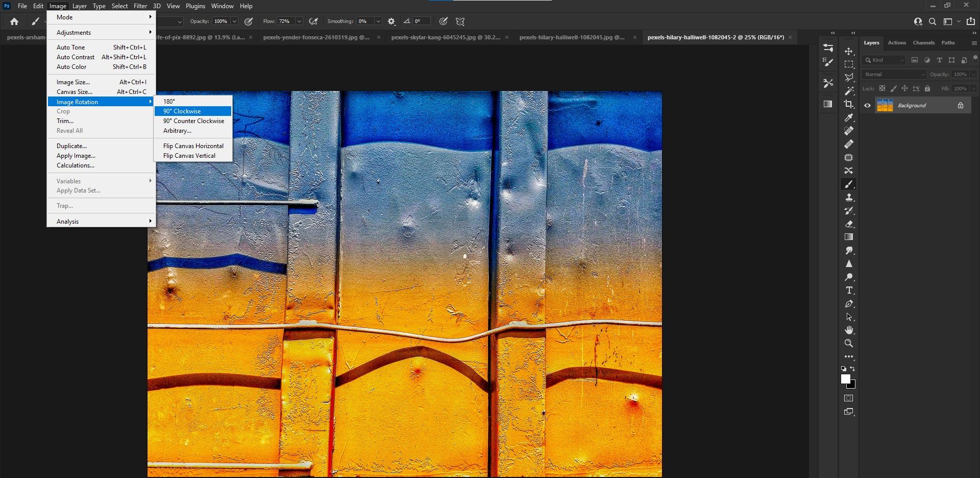Image resolution: width=980 pixels, height=478 pixels.
Task: Select the Pen tool
Action: click(x=849, y=304)
